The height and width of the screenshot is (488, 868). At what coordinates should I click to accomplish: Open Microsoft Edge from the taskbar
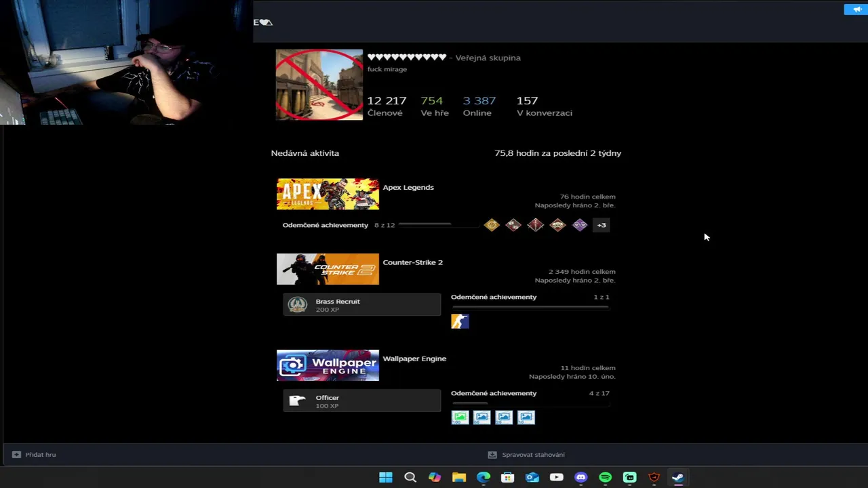(484, 477)
